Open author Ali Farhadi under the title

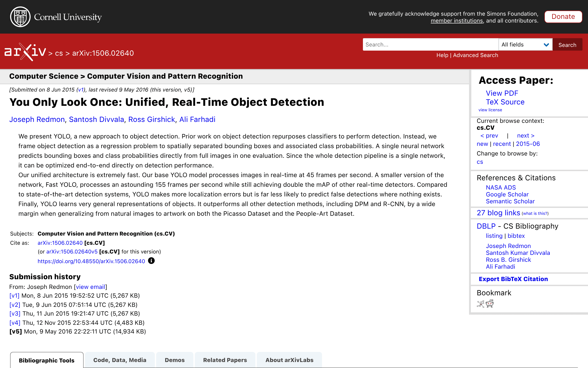click(x=197, y=120)
